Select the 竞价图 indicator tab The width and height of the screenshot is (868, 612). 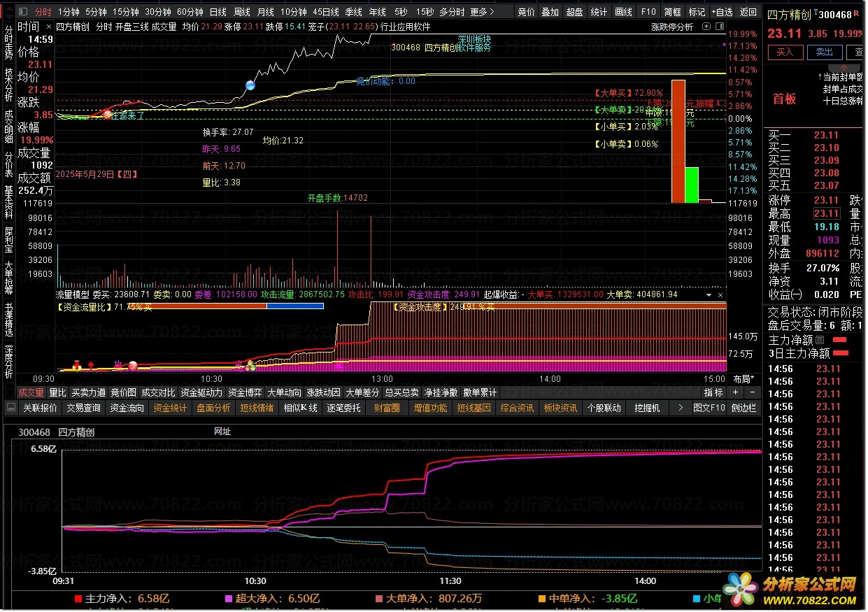pos(124,393)
